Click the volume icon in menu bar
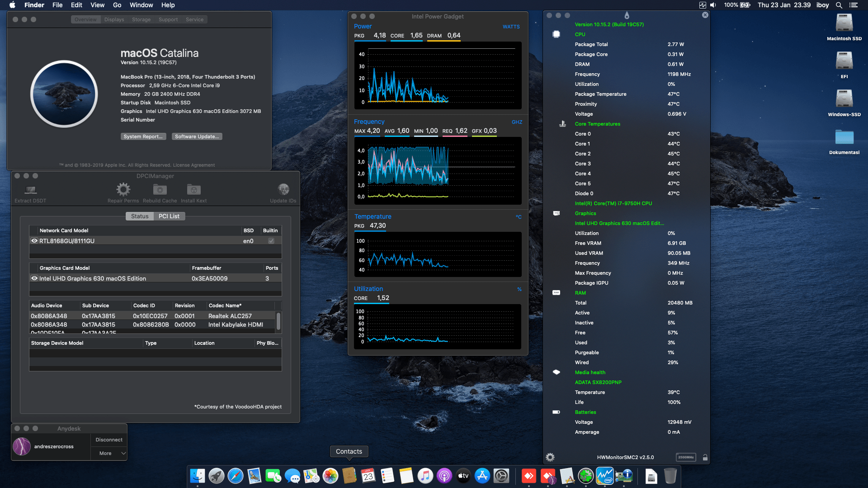This screenshot has width=868, height=488. (713, 5)
